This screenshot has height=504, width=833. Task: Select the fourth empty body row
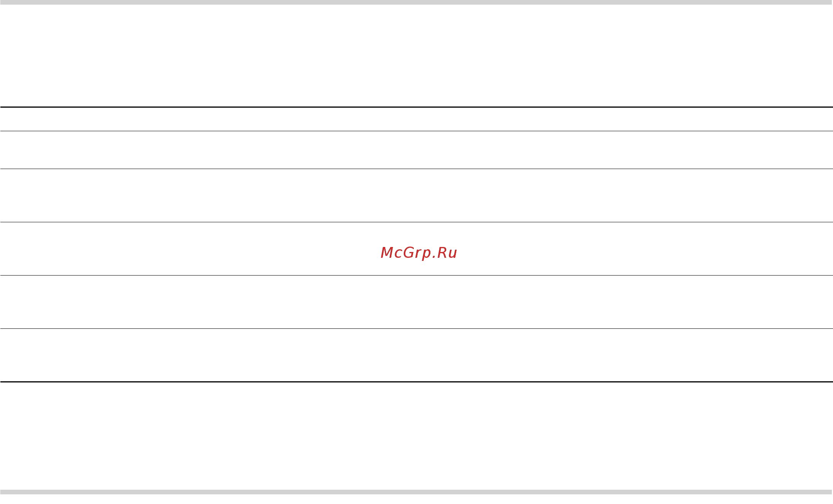(x=416, y=302)
